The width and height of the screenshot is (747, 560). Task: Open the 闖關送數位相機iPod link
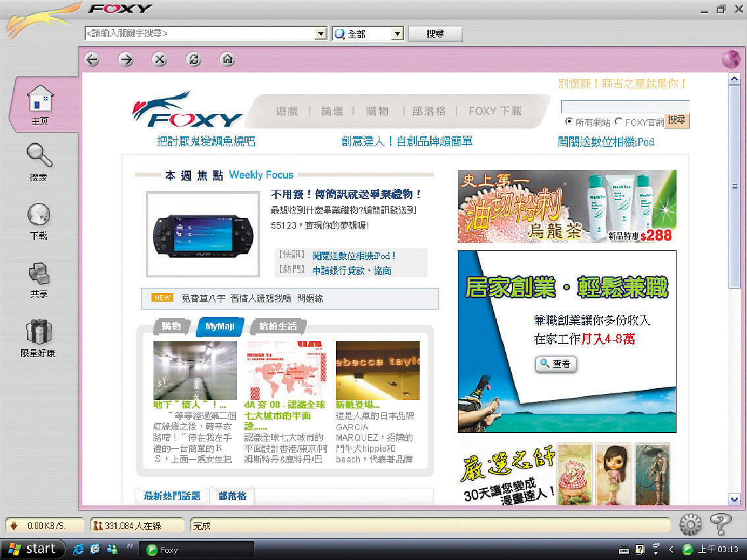[x=605, y=142]
